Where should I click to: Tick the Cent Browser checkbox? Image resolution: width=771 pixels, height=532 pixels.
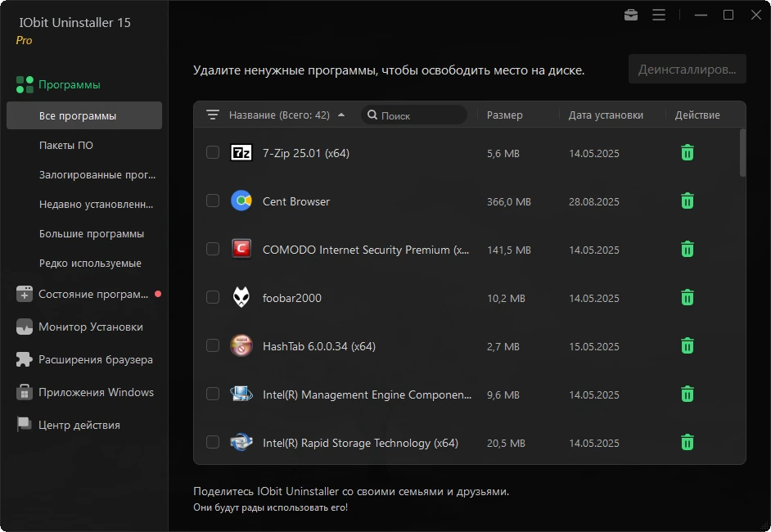213,201
